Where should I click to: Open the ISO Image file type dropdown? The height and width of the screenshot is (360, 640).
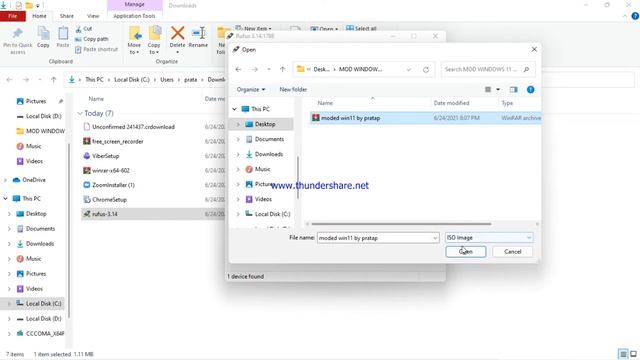pos(529,238)
